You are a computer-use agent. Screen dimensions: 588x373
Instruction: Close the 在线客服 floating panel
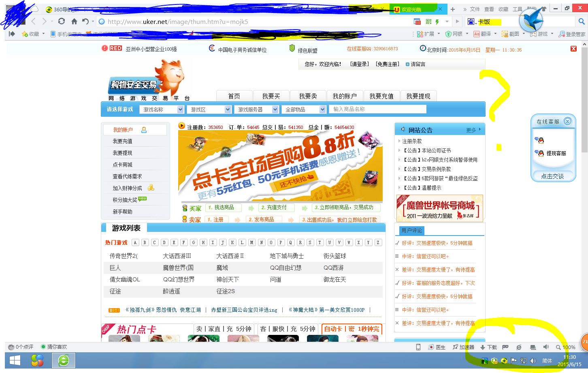tap(567, 121)
